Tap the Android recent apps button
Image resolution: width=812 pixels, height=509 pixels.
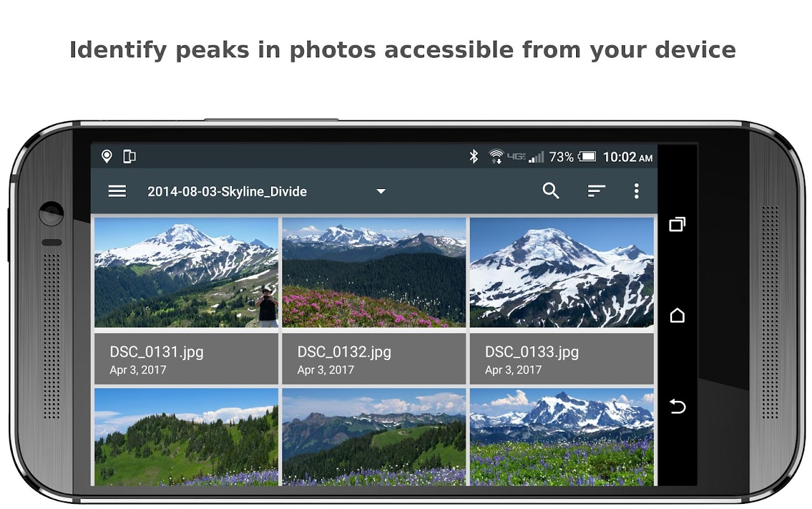(x=677, y=224)
